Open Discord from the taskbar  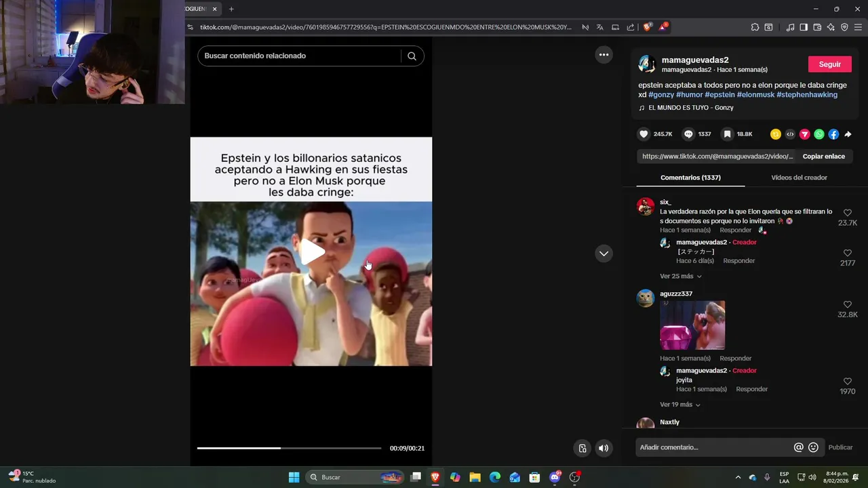[555, 477]
